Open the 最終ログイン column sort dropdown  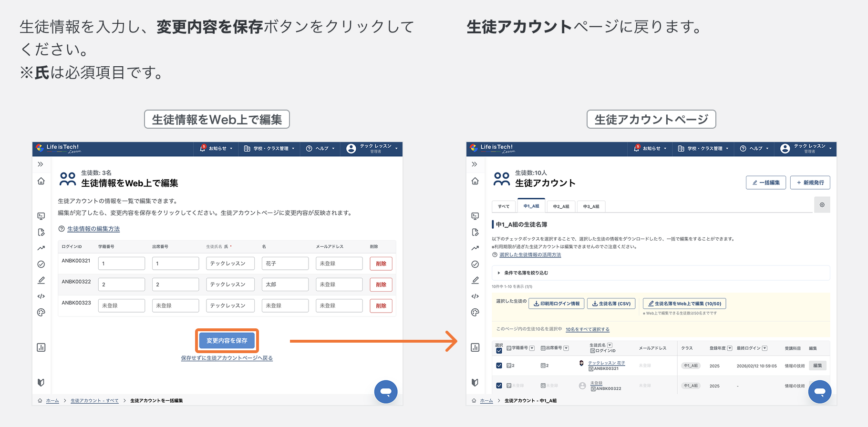(765, 348)
